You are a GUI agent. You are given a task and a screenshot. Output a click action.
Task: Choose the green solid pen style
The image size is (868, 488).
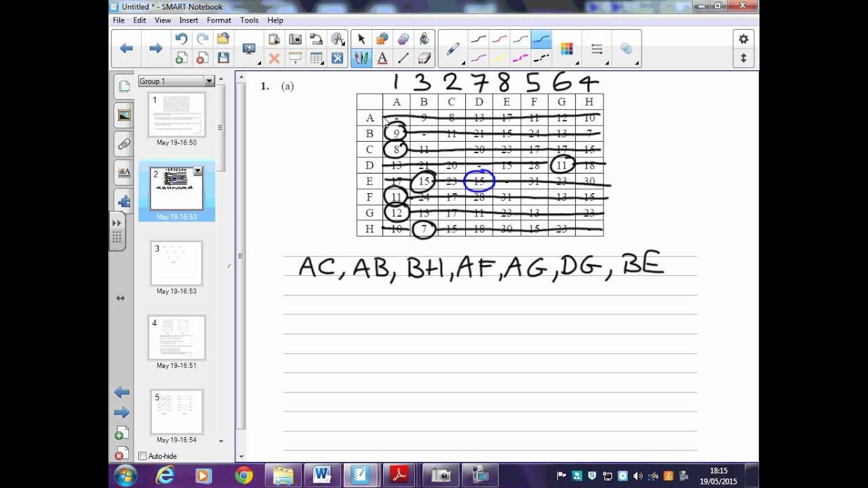pos(520,39)
